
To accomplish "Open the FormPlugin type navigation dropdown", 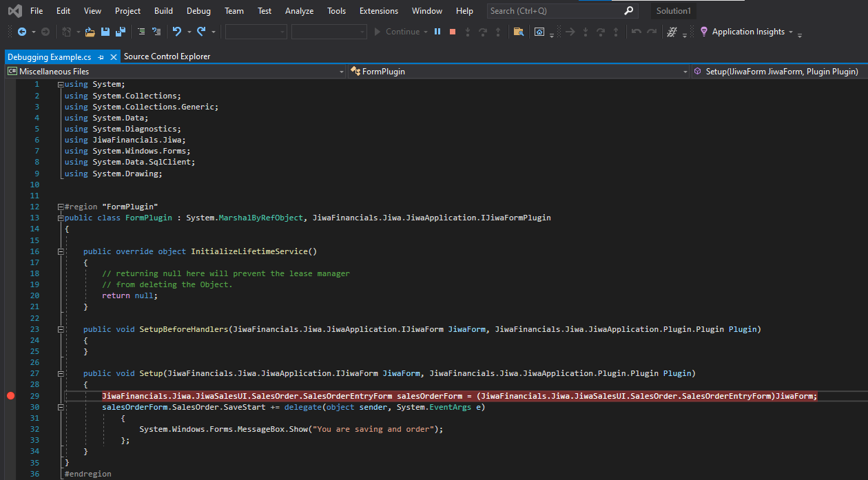I will [x=685, y=72].
